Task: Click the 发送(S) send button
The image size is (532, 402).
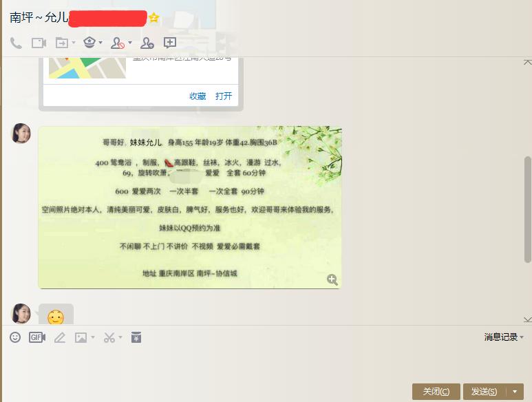Action: (485, 392)
